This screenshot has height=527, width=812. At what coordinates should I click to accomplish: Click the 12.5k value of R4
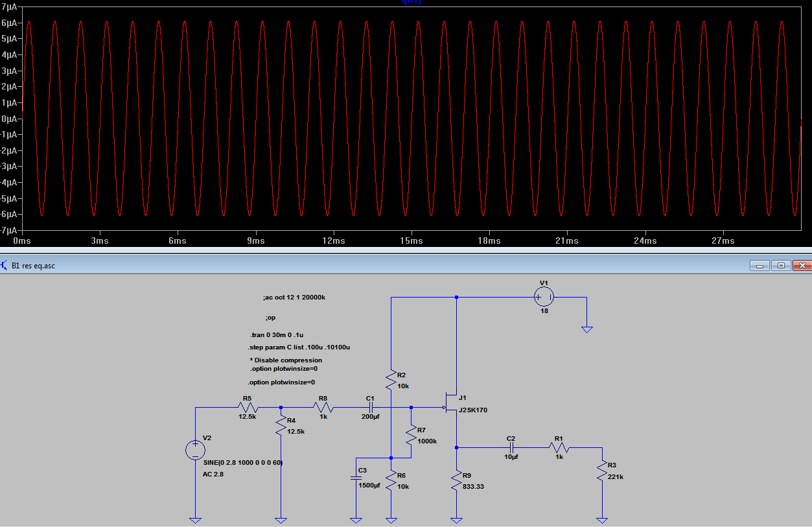point(296,431)
